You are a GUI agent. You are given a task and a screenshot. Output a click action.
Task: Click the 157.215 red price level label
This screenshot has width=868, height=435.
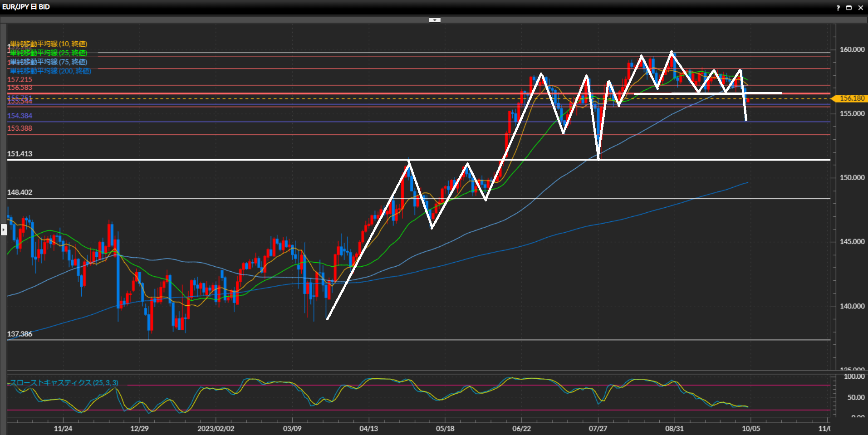pos(20,80)
